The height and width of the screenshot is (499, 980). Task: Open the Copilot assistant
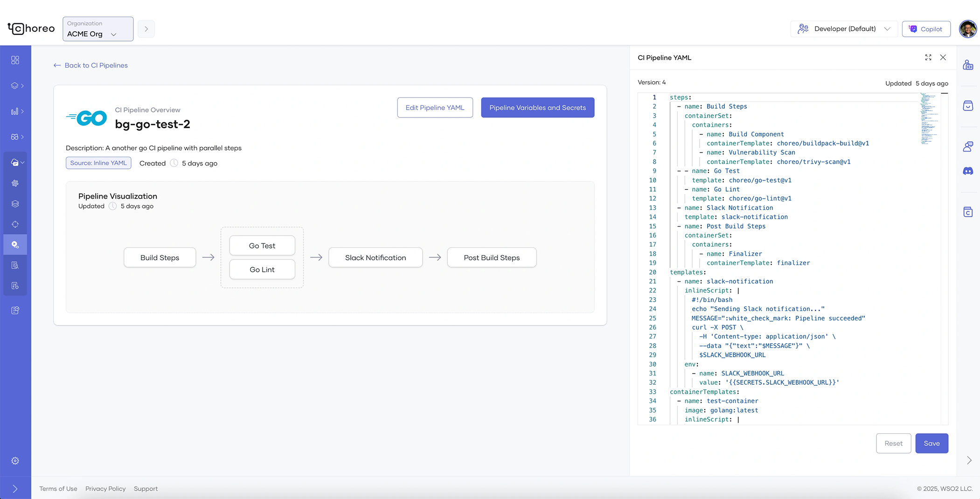click(926, 28)
